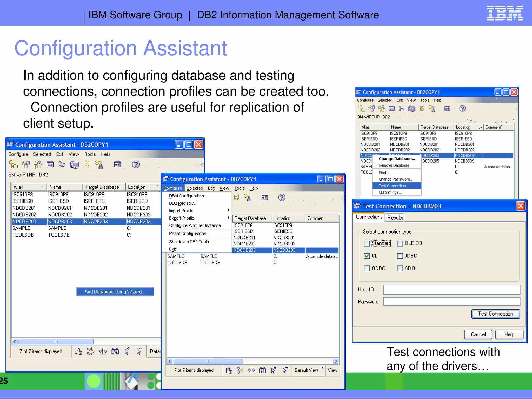Select ISERIESD row in right window
This screenshot has height=399, width=532.
[x=437, y=139]
